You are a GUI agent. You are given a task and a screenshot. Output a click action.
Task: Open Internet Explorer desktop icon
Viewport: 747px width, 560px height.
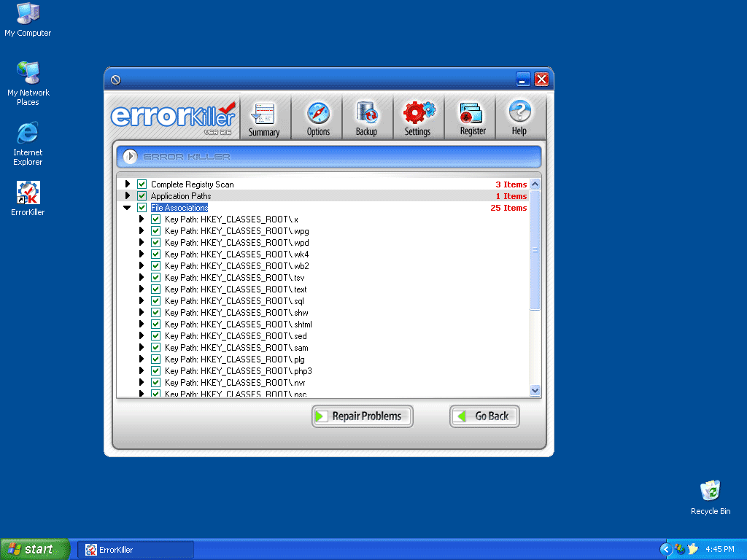tap(28, 135)
